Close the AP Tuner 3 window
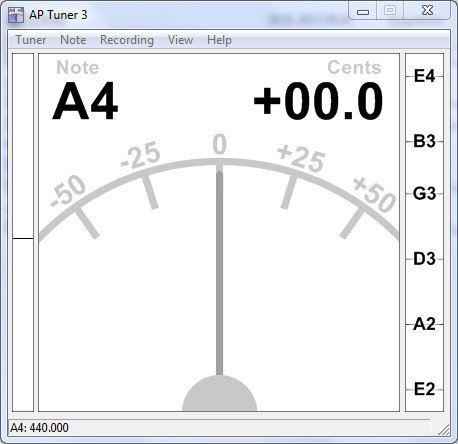Image resolution: width=458 pixels, height=444 pixels. [427, 11]
